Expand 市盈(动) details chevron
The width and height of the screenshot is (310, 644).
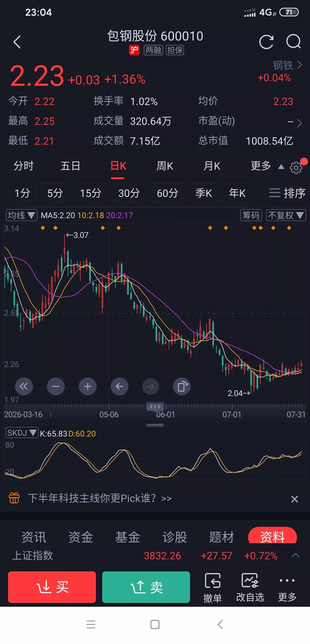[x=299, y=123]
